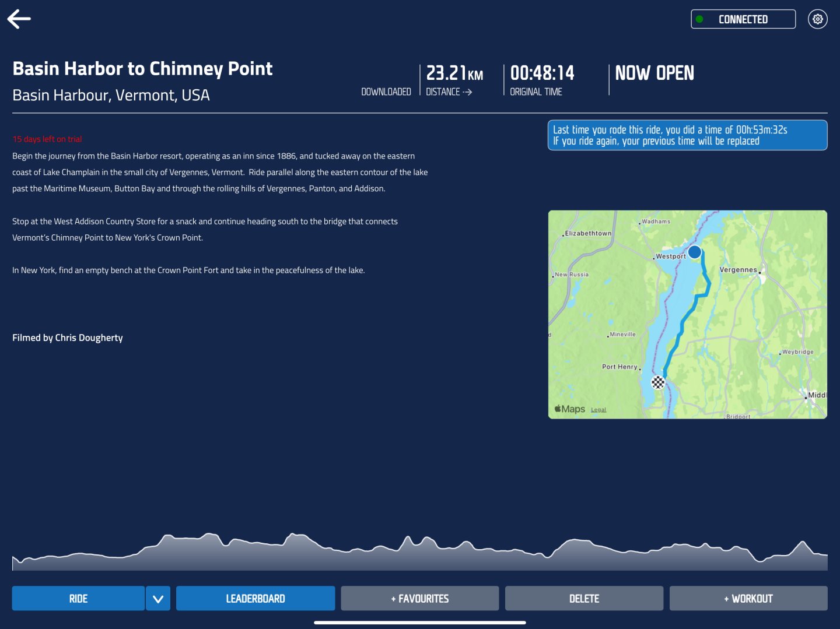This screenshot has height=629, width=840.
Task: Click the Apple Maps logo
Action: pos(570,409)
